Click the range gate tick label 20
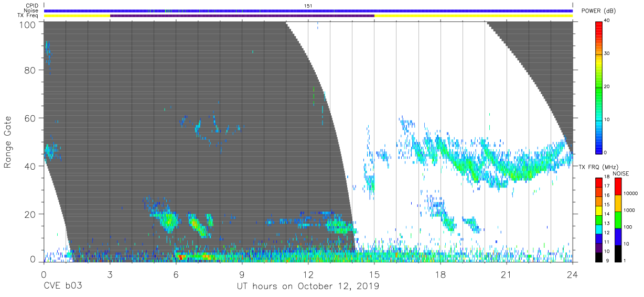This screenshot has width=644, height=297. pyautogui.click(x=30, y=214)
